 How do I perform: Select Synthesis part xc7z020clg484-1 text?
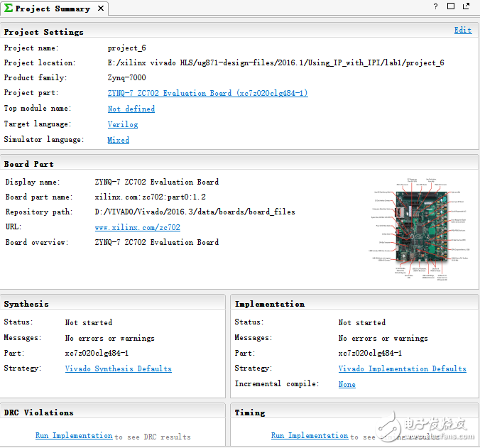pyautogui.click(x=97, y=353)
